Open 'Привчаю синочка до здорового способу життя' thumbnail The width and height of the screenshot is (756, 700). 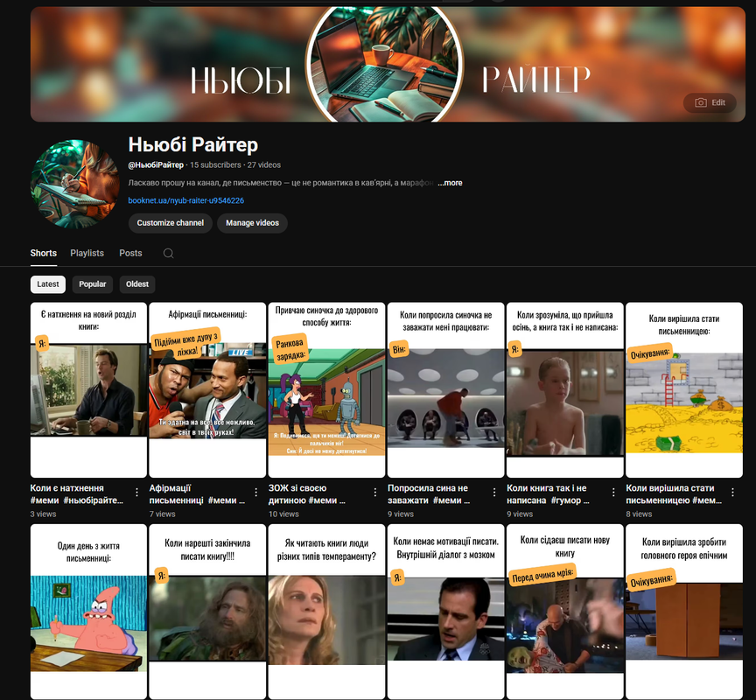click(x=327, y=390)
